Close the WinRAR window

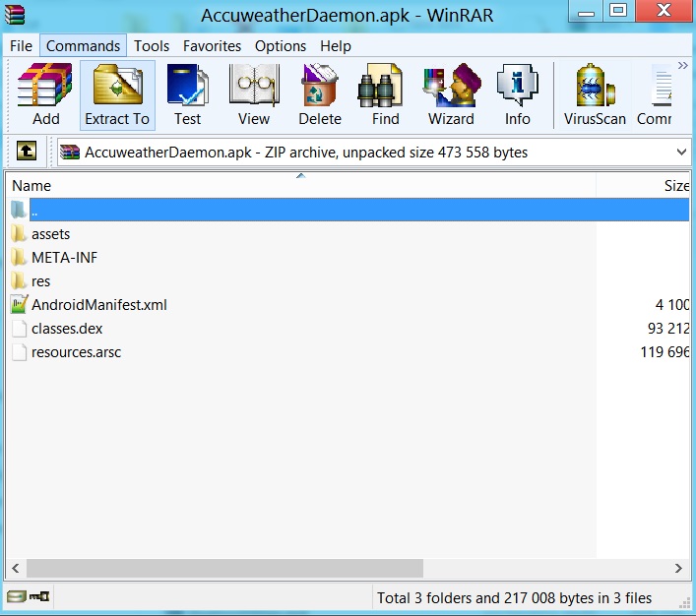pos(664,12)
